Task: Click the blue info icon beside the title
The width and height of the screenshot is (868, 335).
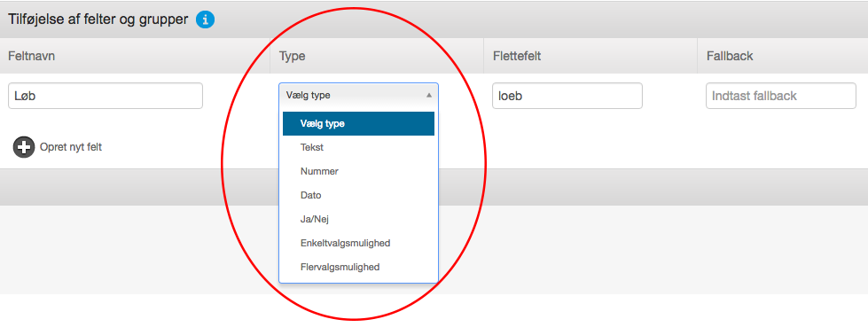Action: click(x=206, y=19)
